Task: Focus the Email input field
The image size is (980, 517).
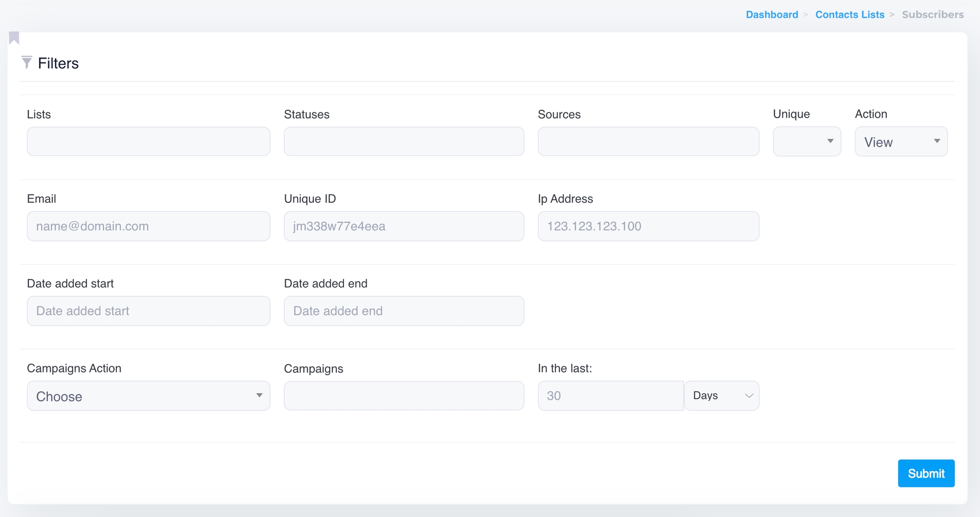Action: pyautogui.click(x=148, y=226)
